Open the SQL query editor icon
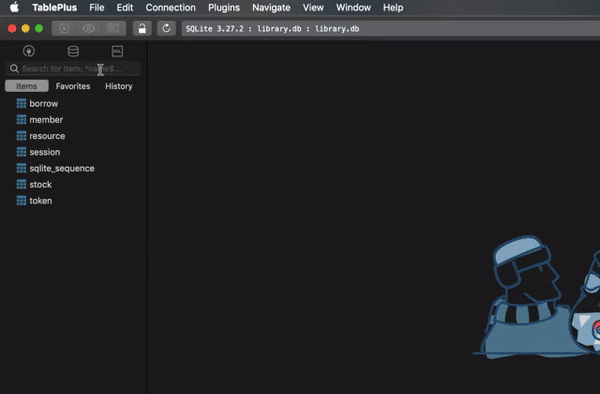 point(117,51)
